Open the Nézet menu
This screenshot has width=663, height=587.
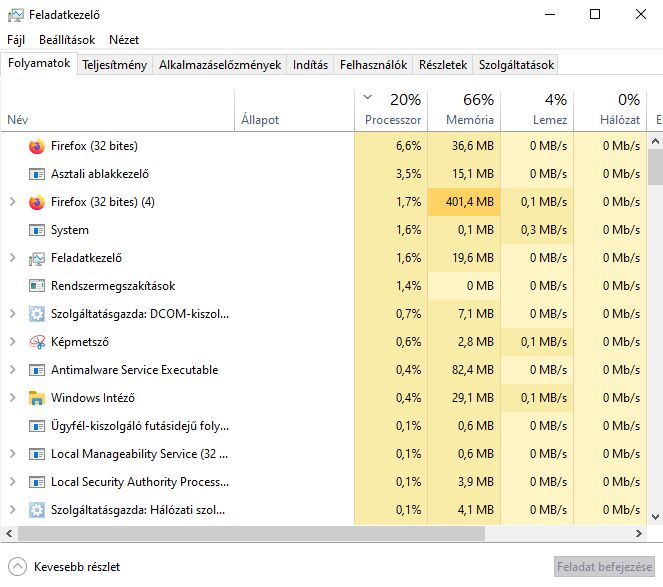[124, 40]
